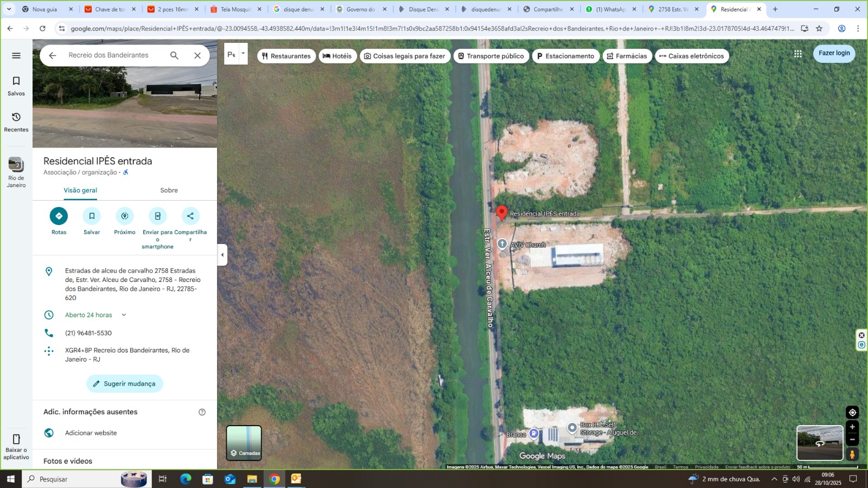Toggle Camadas layer view thumbnail
The image size is (868, 488).
tap(244, 443)
